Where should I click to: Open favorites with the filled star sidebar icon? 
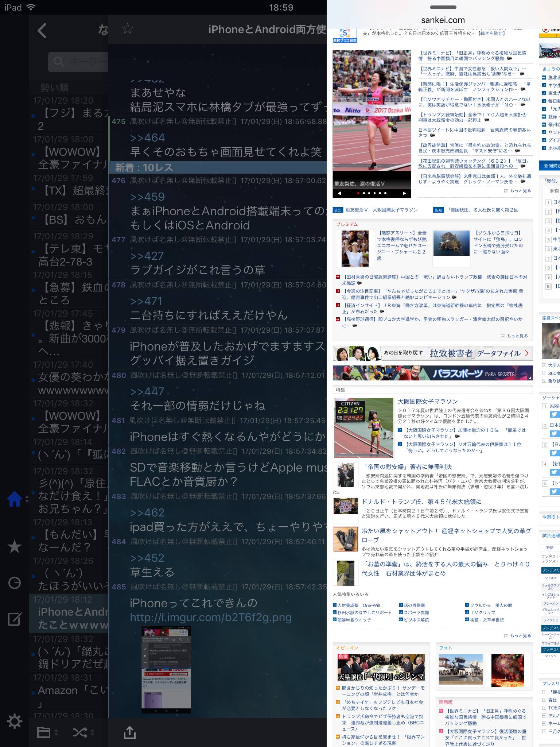[14, 546]
